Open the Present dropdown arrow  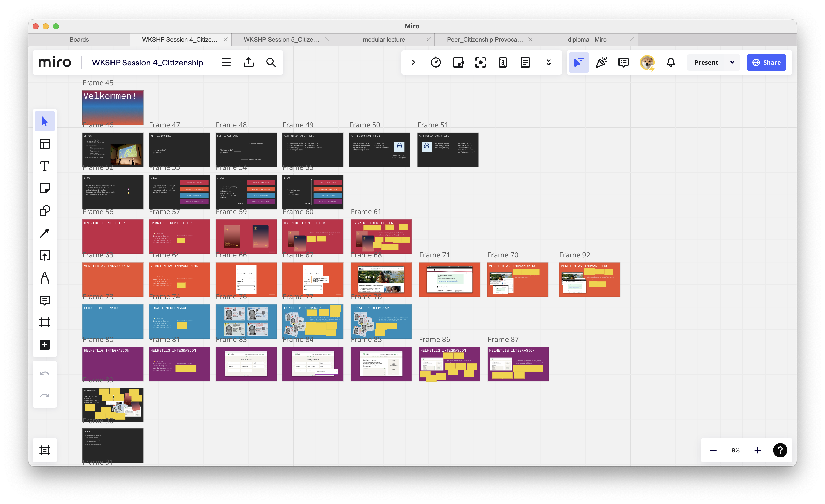click(x=732, y=62)
